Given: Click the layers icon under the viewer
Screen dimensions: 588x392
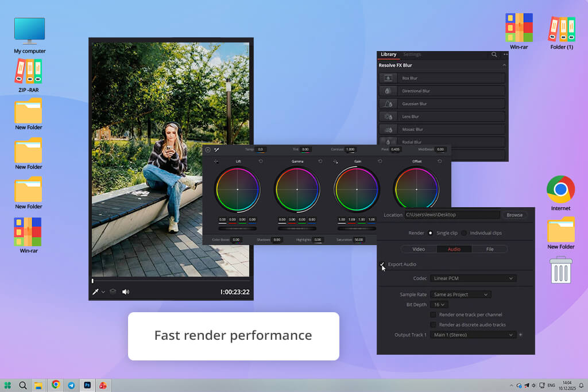Looking at the screenshot, I should click(x=113, y=292).
